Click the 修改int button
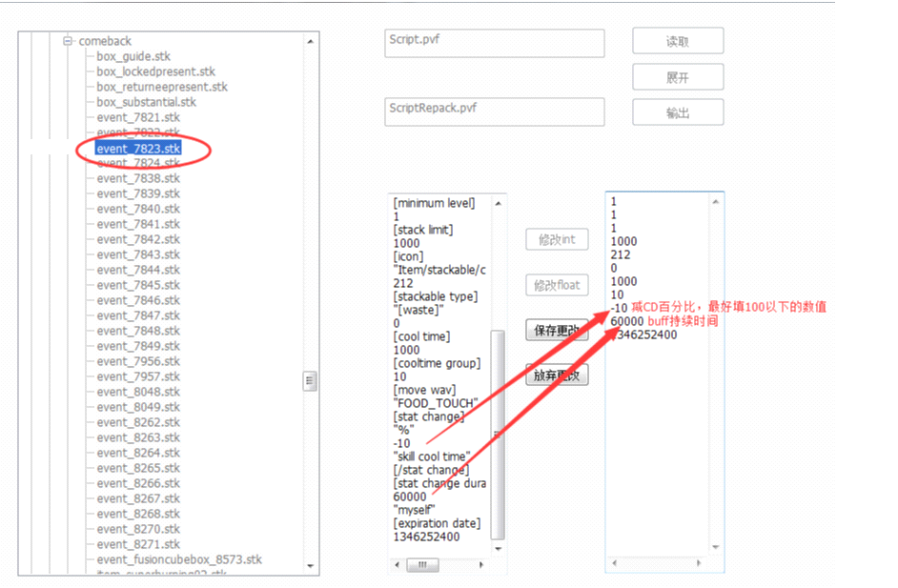 (x=556, y=240)
